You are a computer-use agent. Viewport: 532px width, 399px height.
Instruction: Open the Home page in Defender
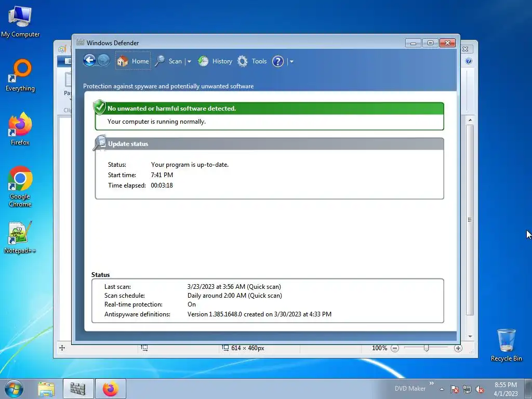pos(133,61)
